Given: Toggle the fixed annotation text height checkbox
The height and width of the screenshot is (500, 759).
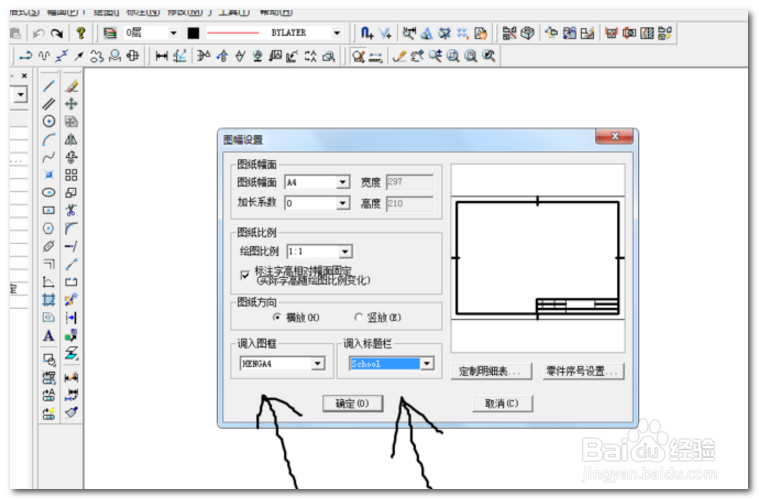Looking at the screenshot, I should [x=245, y=275].
